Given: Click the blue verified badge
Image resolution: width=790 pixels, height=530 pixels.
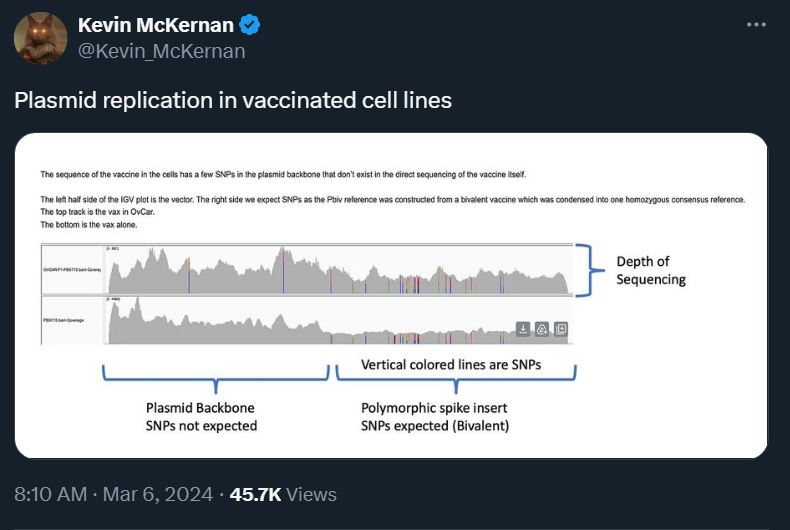Looking at the screenshot, I should pos(249,25).
